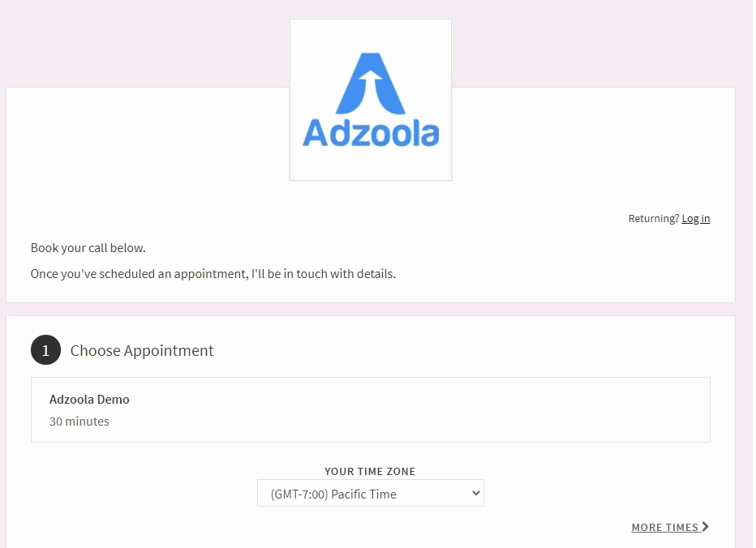Click the pink page background beside logo
This screenshot has height=548, width=756.
point(144,44)
